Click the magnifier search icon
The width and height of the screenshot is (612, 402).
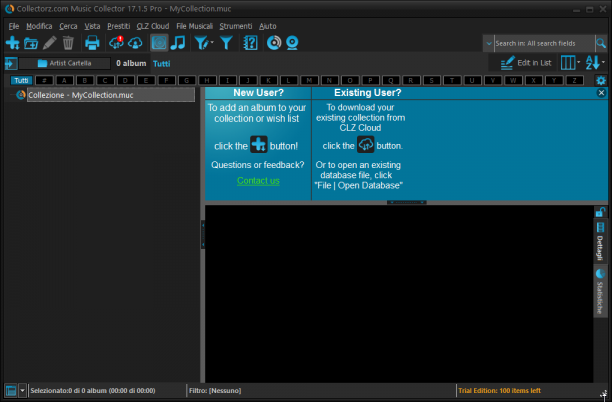coord(601,43)
